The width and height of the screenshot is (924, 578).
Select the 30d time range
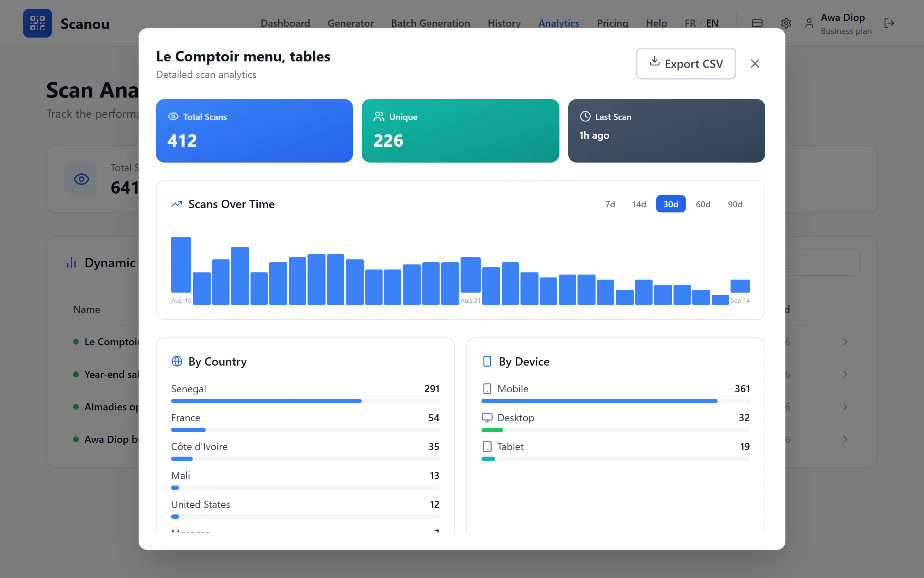coord(671,204)
